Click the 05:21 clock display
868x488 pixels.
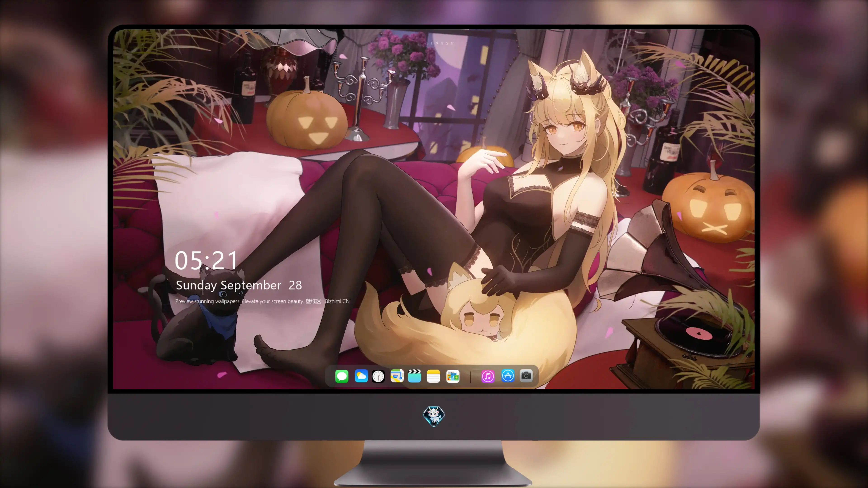point(206,260)
